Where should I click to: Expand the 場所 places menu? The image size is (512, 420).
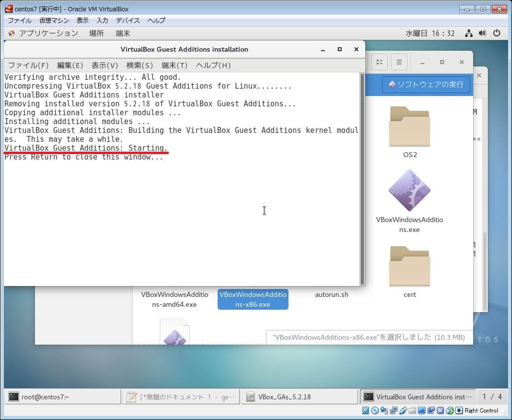pos(96,33)
